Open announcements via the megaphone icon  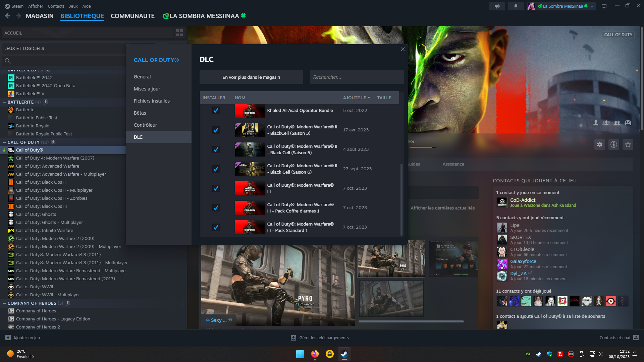click(x=497, y=6)
